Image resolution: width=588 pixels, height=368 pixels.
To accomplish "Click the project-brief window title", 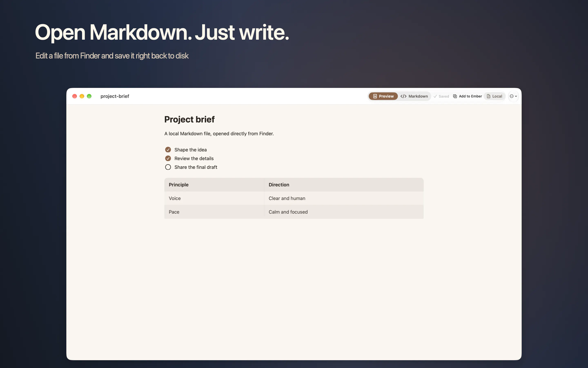I will pos(115,96).
